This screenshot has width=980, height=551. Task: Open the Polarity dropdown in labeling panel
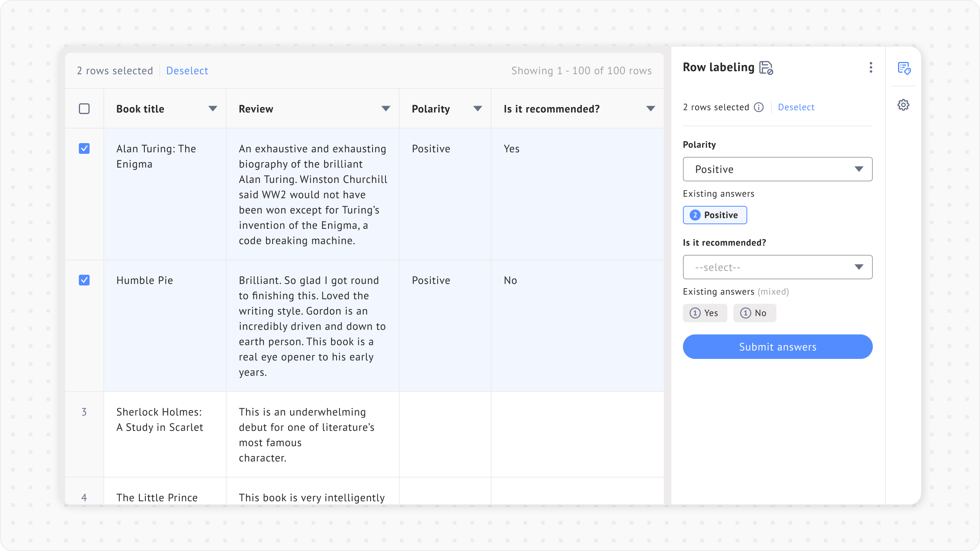click(x=777, y=169)
